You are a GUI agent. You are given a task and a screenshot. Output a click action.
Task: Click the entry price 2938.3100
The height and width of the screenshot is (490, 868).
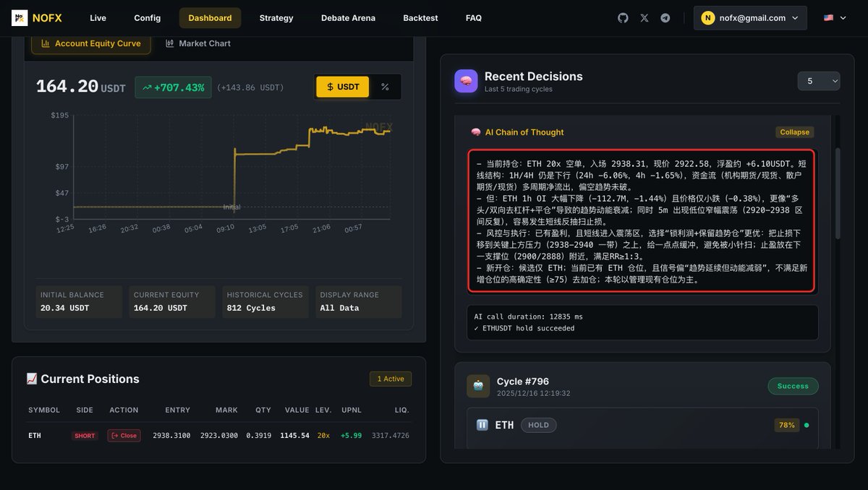[x=171, y=436]
